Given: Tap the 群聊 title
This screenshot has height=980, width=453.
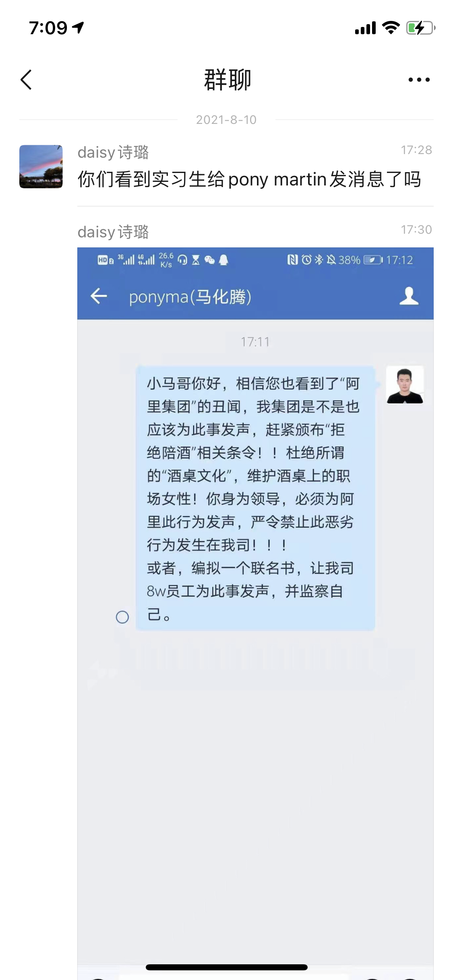Looking at the screenshot, I should click(228, 80).
